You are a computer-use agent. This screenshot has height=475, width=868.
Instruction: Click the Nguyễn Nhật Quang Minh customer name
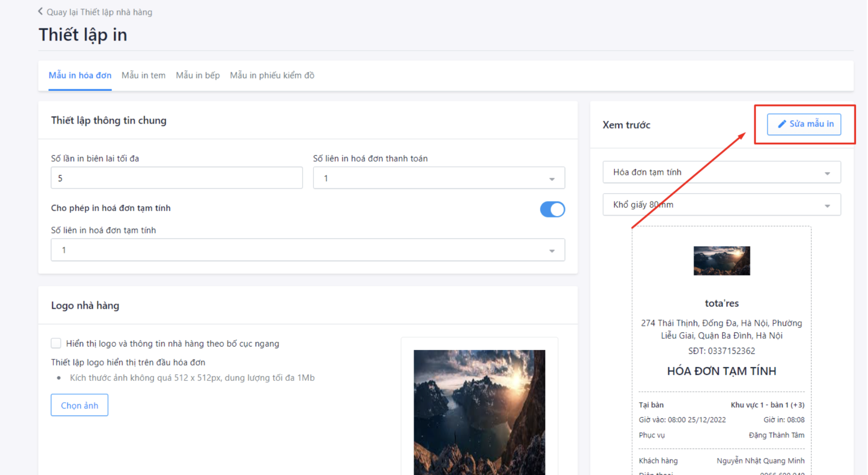click(x=760, y=460)
